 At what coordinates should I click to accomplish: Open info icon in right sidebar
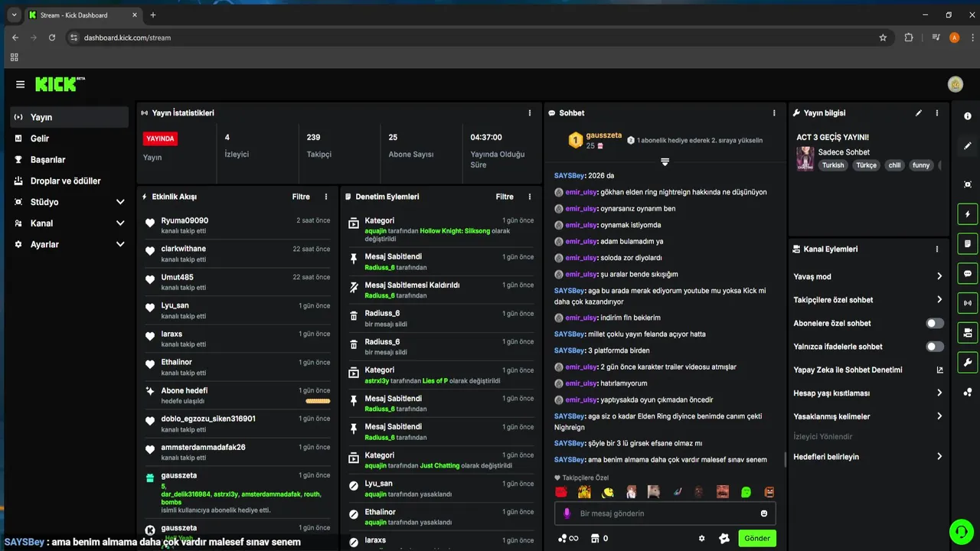[x=968, y=116]
